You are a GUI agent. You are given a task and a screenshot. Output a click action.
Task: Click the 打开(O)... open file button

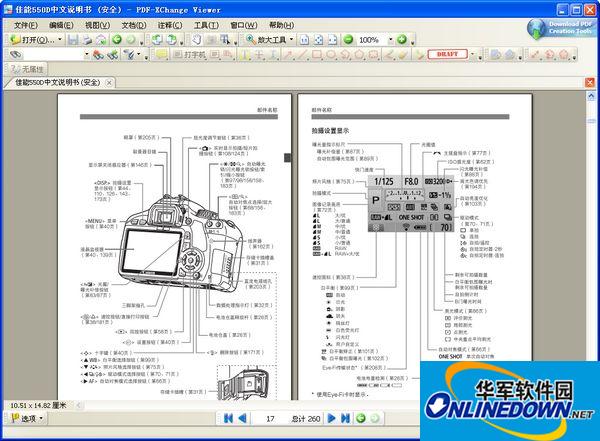(x=32, y=39)
